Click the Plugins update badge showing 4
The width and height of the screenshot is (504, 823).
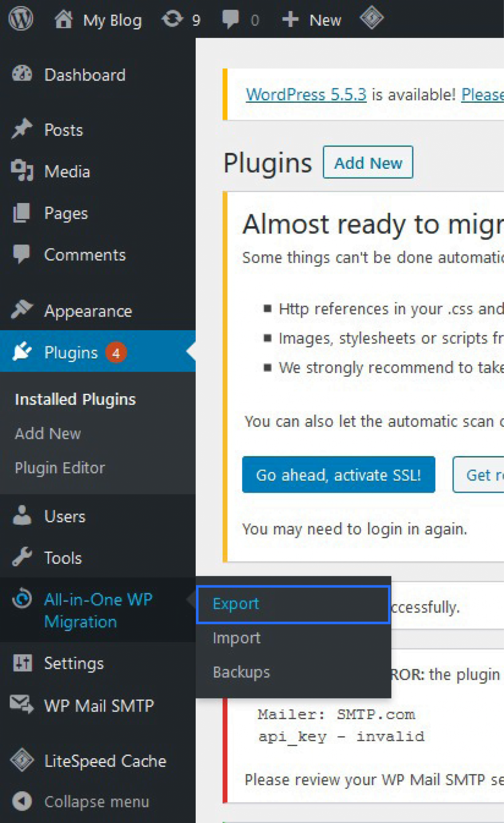[x=116, y=352]
